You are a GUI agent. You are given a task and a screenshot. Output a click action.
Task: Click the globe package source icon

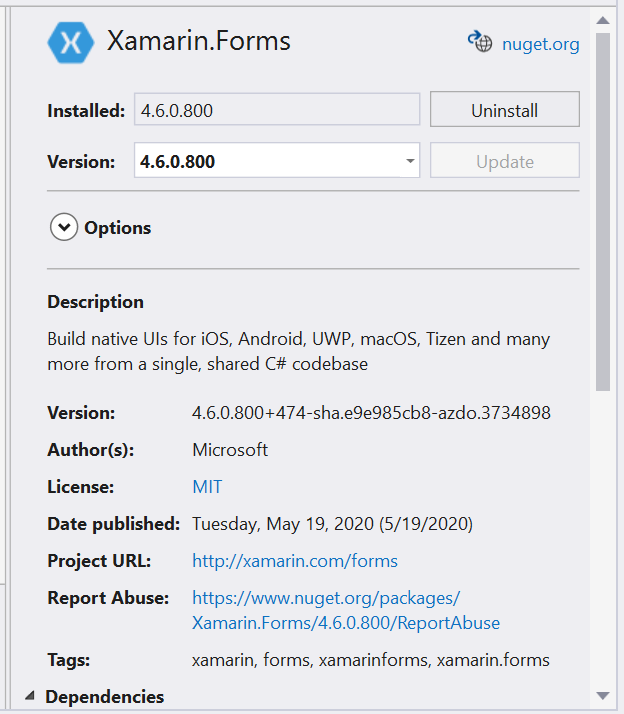pos(480,42)
